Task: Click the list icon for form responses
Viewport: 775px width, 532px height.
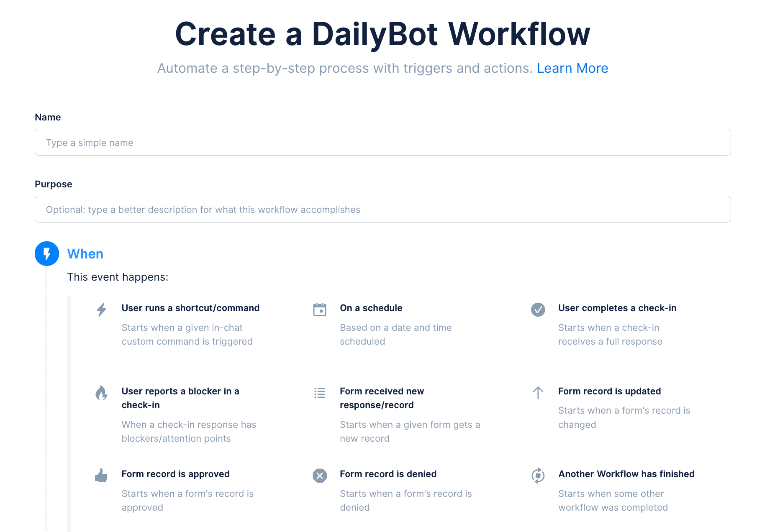Action: tap(320, 393)
